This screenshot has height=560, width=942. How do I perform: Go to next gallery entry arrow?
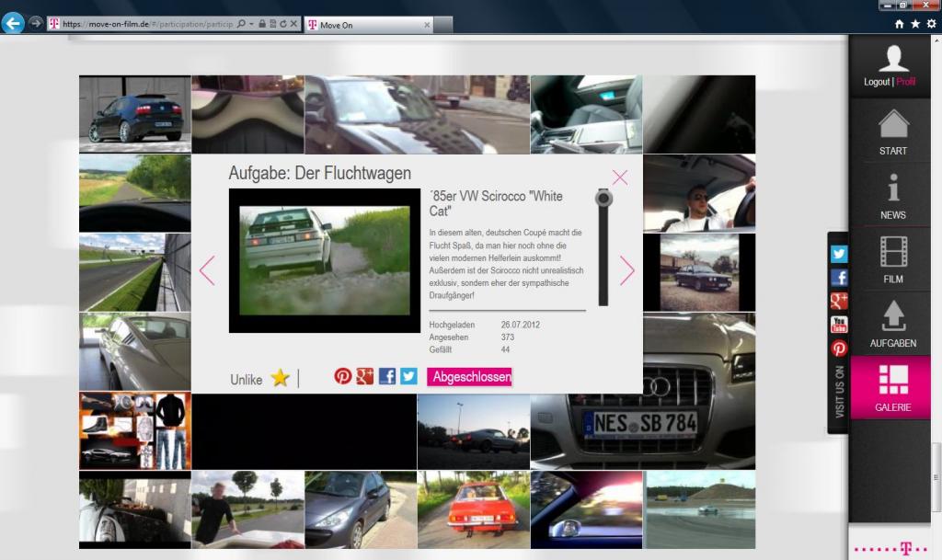tap(627, 269)
